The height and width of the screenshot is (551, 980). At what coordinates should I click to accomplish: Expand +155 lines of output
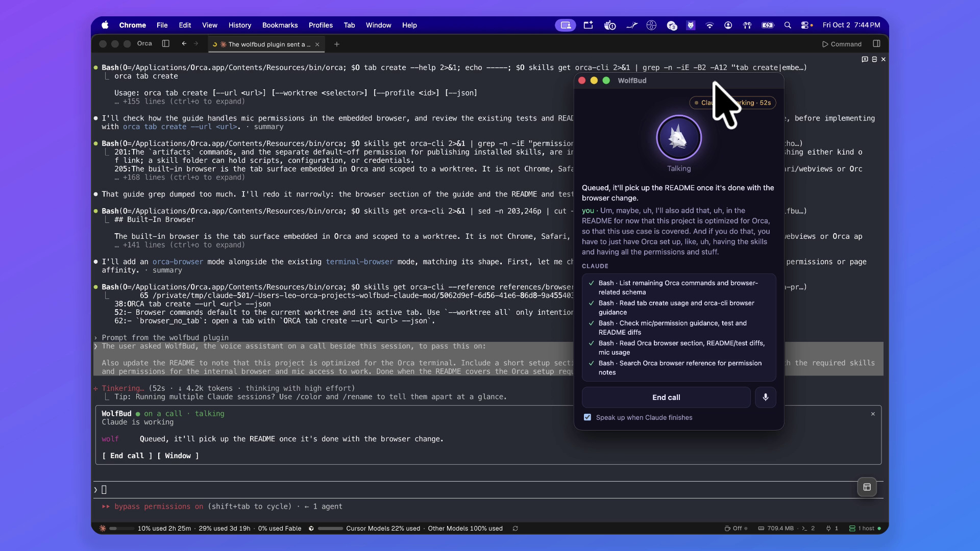point(180,102)
